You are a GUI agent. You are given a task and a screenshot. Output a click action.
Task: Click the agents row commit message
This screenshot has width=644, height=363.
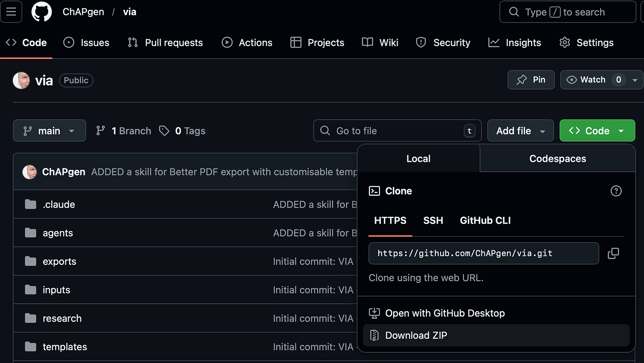click(x=315, y=233)
